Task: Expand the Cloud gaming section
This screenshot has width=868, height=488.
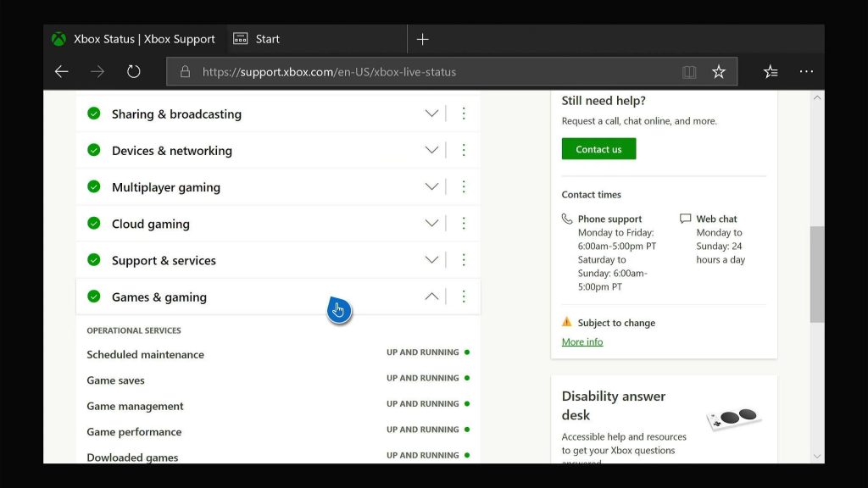Action: (x=431, y=223)
